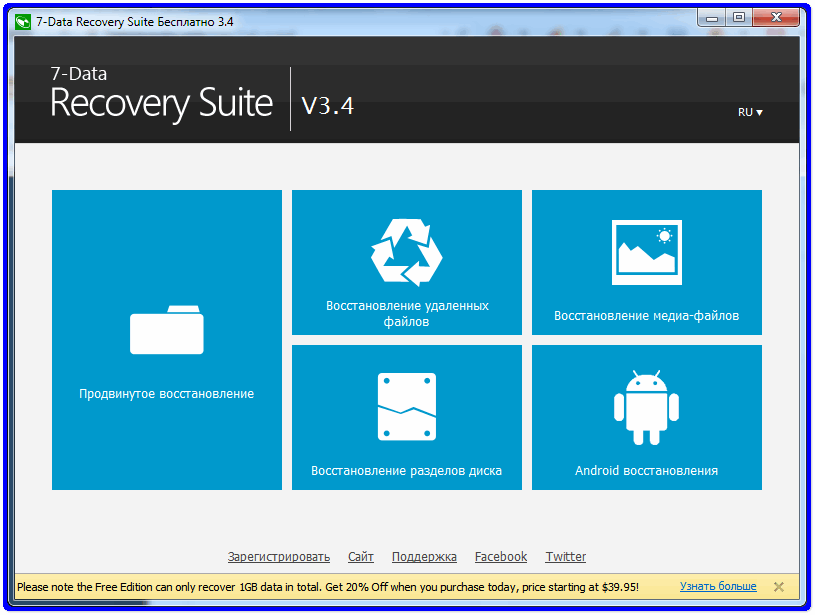Visit the Twitter link
This screenshot has width=815, height=615.
pos(566,557)
